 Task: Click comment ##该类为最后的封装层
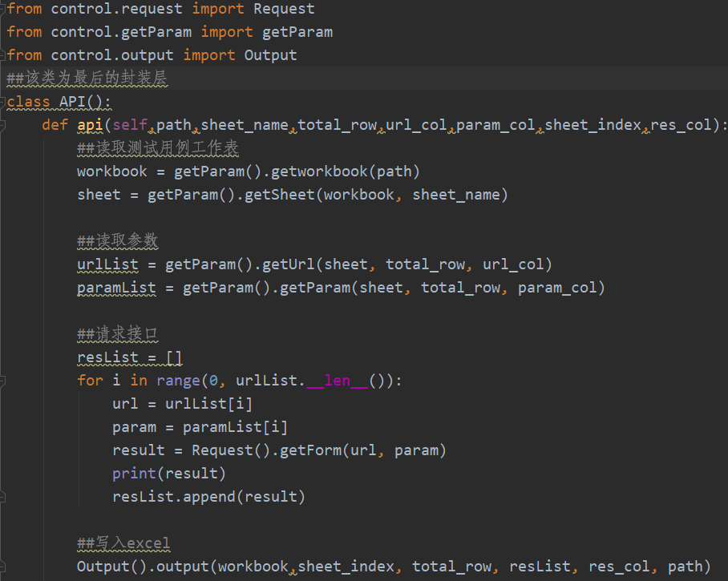[87, 78]
